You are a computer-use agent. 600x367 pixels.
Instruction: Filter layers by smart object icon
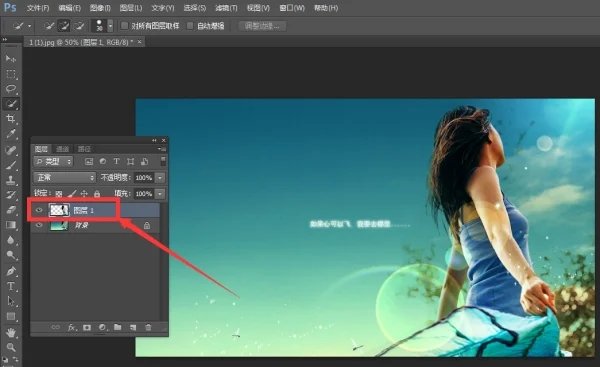tap(144, 161)
